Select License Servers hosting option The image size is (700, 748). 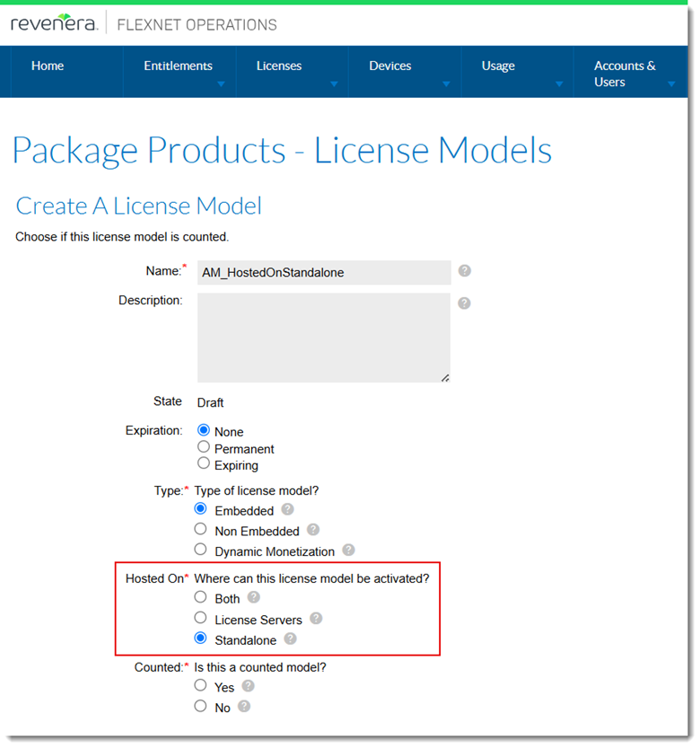[201, 618]
